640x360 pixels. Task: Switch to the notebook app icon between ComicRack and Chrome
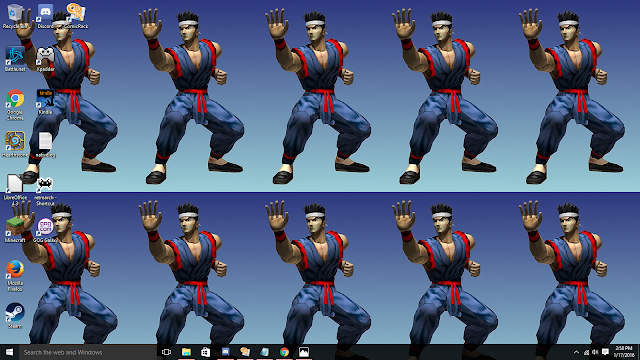point(264,352)
